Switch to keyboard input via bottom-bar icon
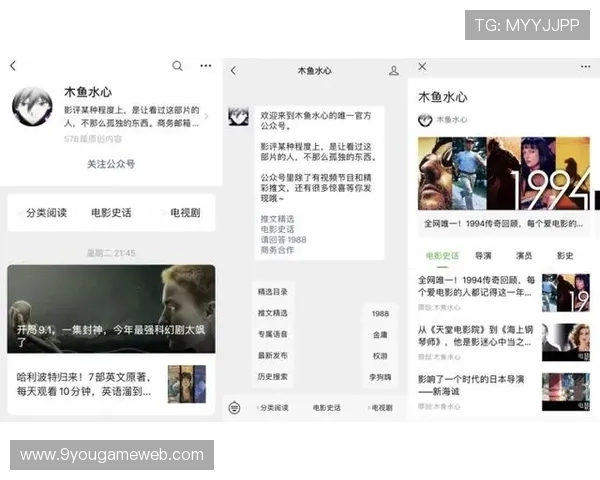Viewport: 600px width, 480px height. click(234, 408)
